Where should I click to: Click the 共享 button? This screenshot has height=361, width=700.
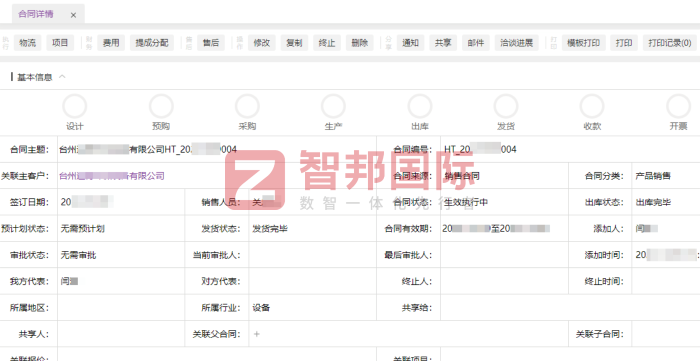[443, 43]
